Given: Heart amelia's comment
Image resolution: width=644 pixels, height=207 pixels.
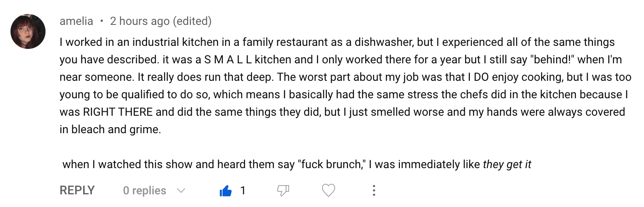Looking at the screenshot, I should pos(329,191).
